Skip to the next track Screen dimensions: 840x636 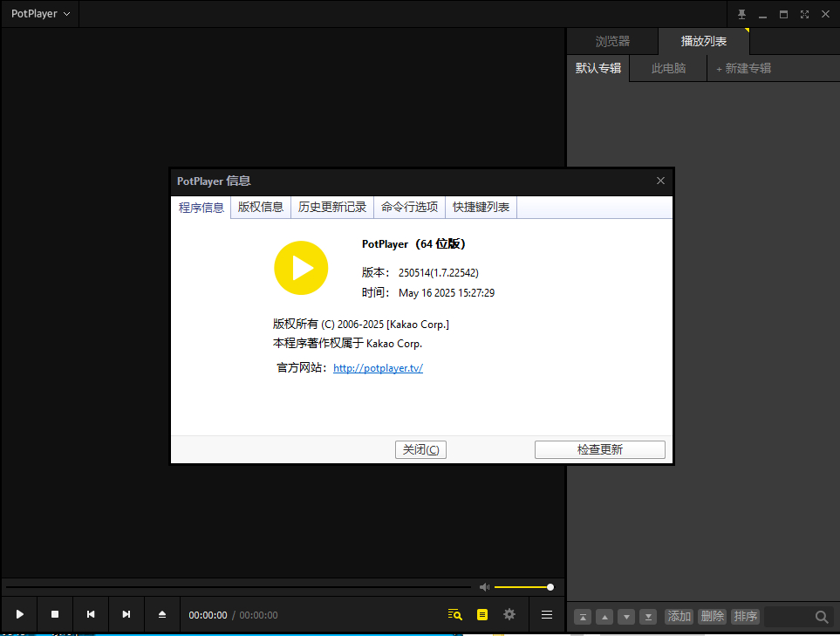(x=126, y=614)
